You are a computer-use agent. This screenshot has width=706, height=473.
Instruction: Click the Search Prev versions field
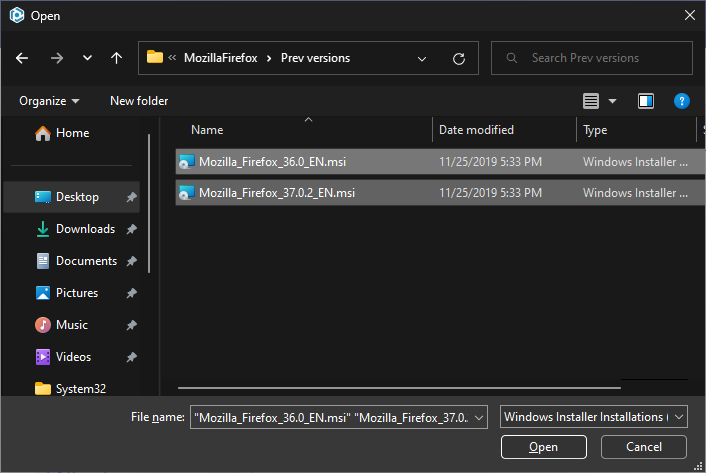tap(592, 58)
